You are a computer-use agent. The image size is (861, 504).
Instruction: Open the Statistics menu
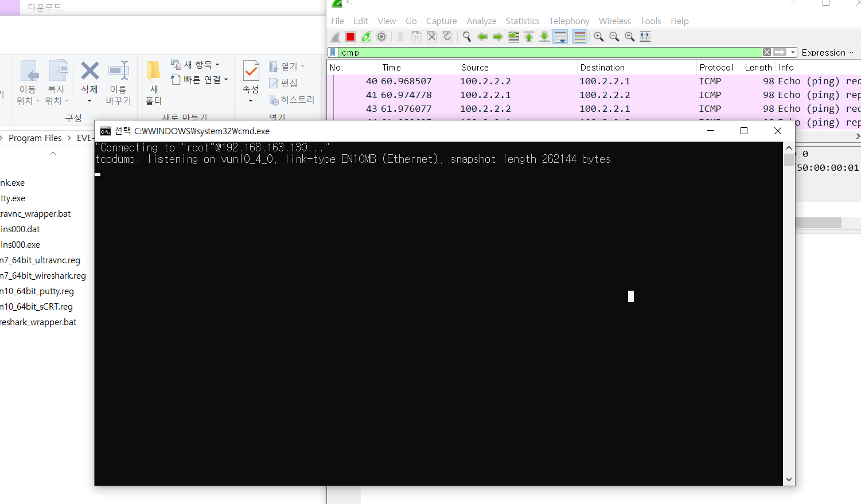point(523,21)
